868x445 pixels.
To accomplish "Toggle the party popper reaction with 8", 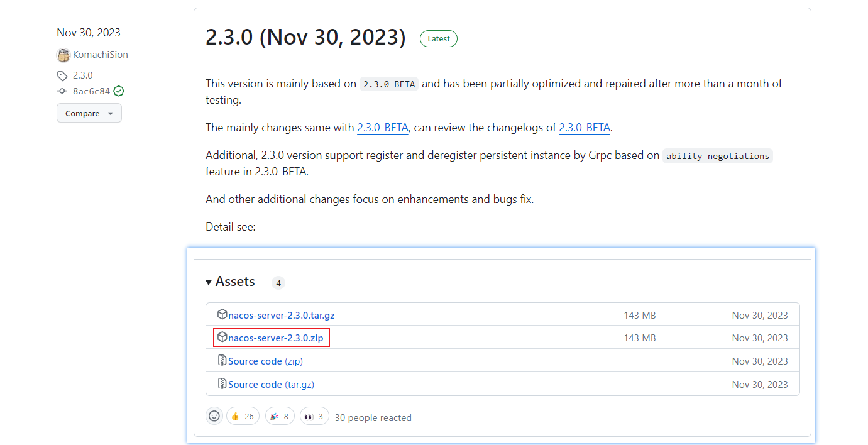I will 280,416.
